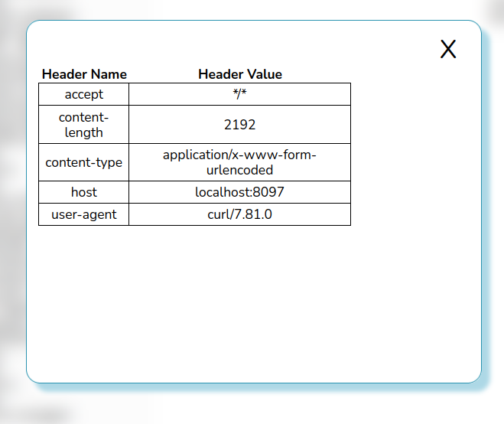Click the word Value in the header row
Image resolution: width=504 pixels, height=424 pixels.
(x=263, y=74)
